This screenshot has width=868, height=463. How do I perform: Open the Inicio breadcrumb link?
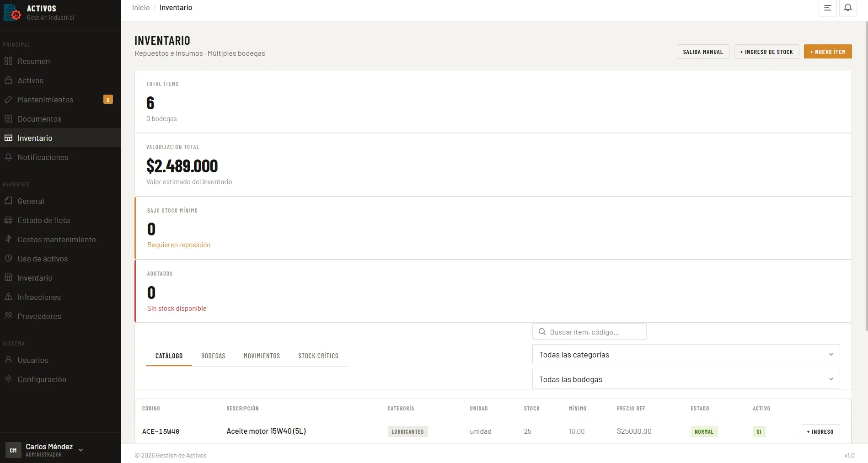click(x=140, y=7)
